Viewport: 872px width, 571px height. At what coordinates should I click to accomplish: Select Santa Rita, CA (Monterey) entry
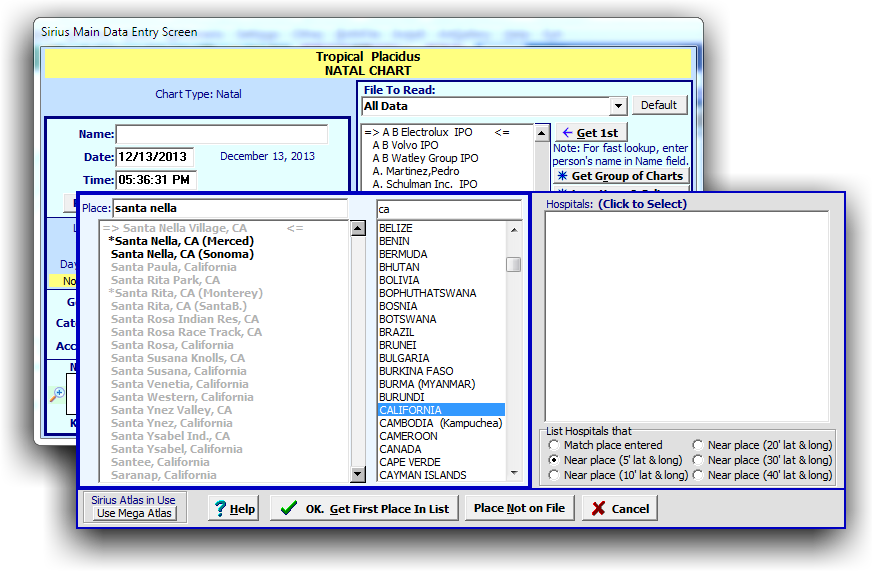[x=186, y=293]
